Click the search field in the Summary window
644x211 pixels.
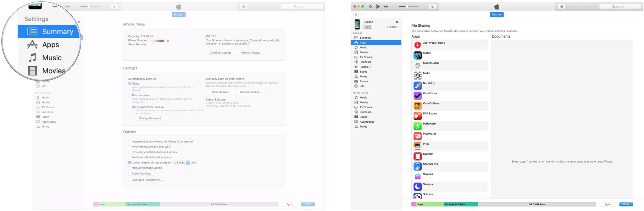click(x=302, y=7)
